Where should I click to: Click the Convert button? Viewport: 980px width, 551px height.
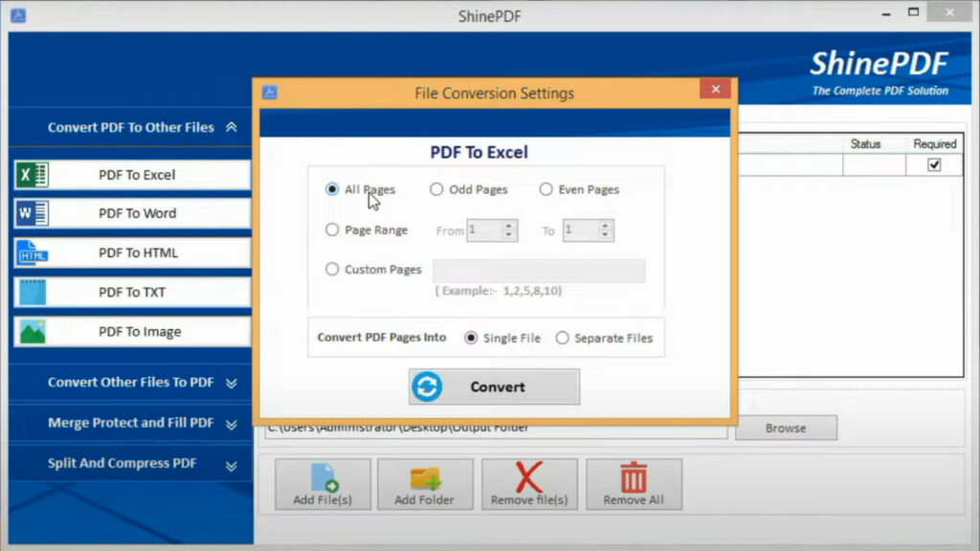pyautogui.click(x=495, y=386)
